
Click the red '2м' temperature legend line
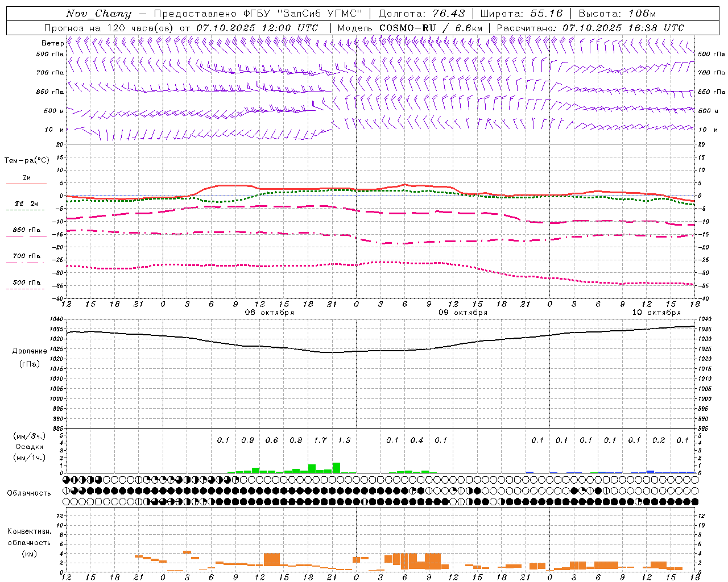[x=26, y=184]
